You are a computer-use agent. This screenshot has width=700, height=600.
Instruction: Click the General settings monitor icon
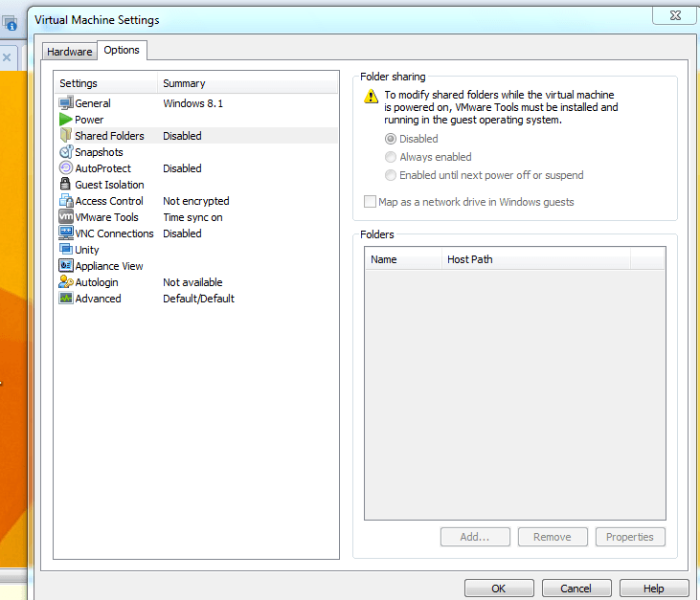coord(66,103)
